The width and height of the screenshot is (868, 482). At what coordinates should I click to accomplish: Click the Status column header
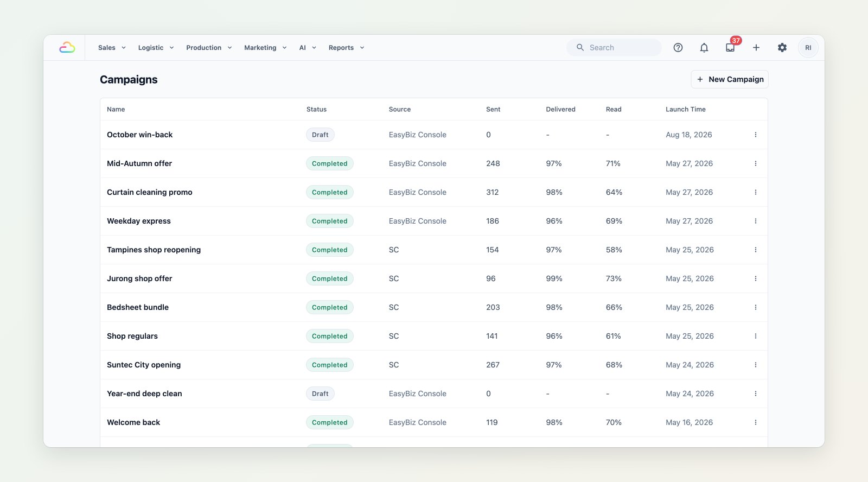316,109
